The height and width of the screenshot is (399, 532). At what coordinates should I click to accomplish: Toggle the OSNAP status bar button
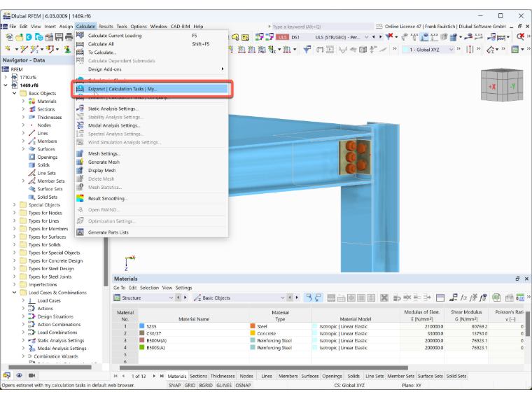coord(244,386)
